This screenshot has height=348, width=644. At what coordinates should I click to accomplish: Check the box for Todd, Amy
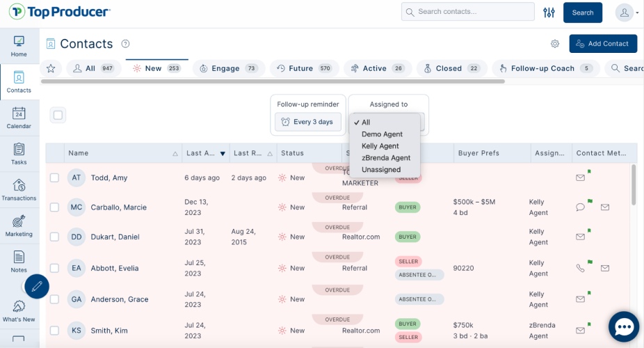click(54, 178)
